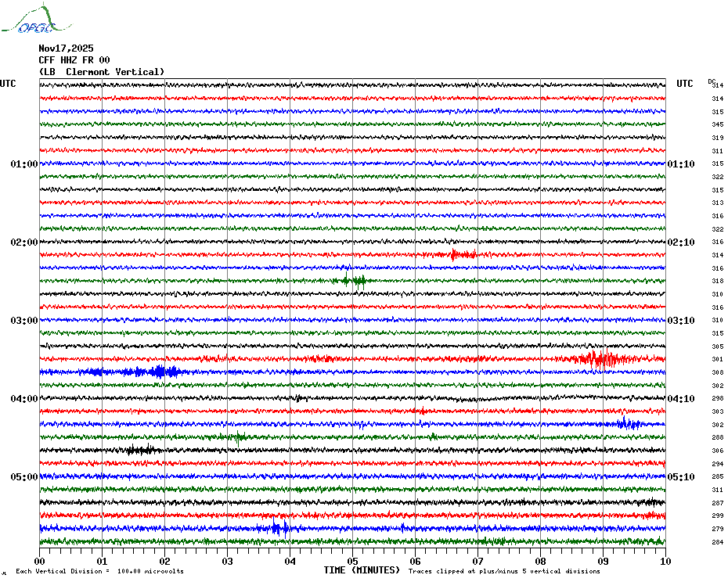Click the 04:10 time label
Image resolution: width=728 pixels, height=582 pixels.
pyautogui.click(x=681, y=399)
